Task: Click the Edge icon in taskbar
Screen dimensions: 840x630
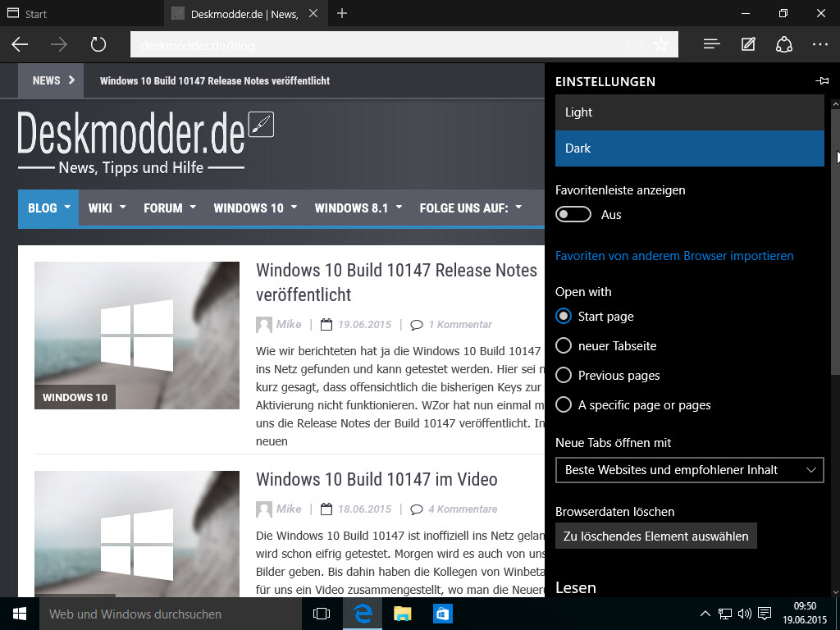Action: [x=363, y=614]
